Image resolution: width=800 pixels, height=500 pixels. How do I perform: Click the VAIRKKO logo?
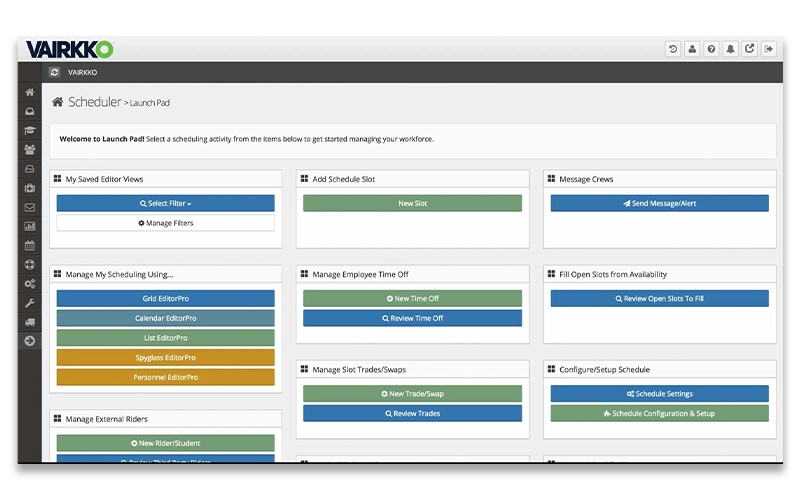point(70,49)
